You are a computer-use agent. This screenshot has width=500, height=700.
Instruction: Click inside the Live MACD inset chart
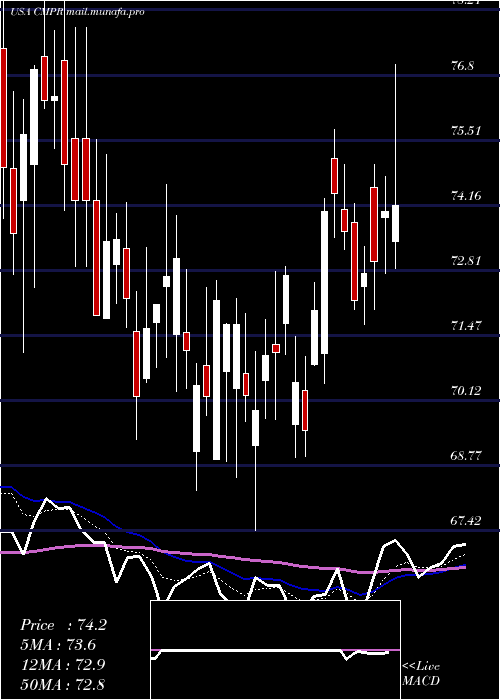(275, 650)
